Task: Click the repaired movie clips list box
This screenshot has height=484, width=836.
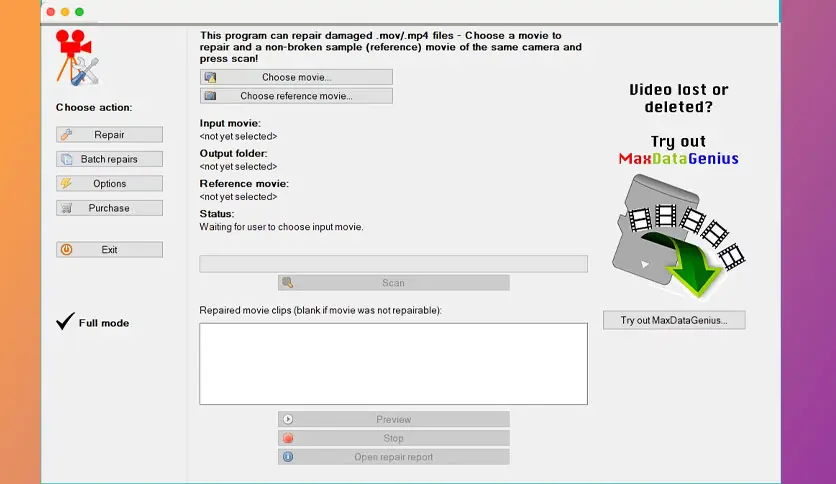Action: pyautogui.click(x=393, y=364)
